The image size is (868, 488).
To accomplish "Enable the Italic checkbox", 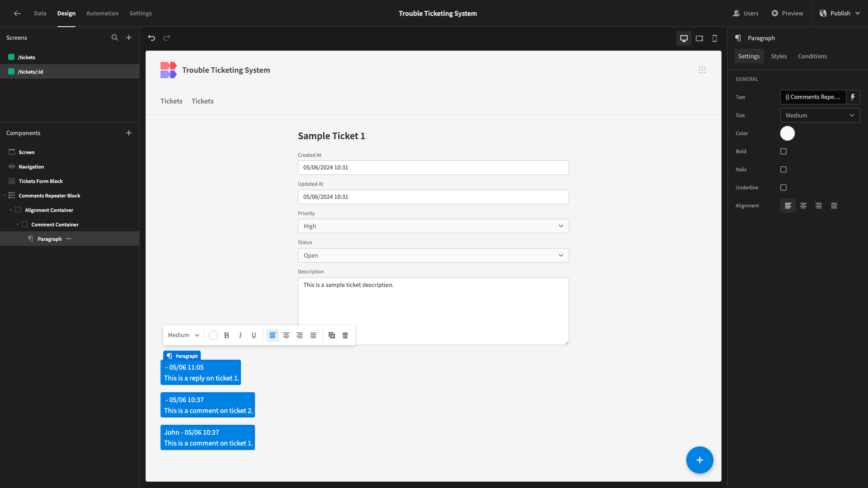I will pyautogui.click(x=783, y=169).
